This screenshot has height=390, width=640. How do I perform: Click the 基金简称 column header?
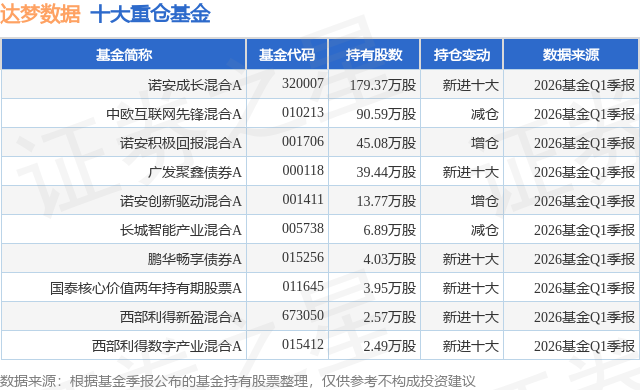click(124, 55)
